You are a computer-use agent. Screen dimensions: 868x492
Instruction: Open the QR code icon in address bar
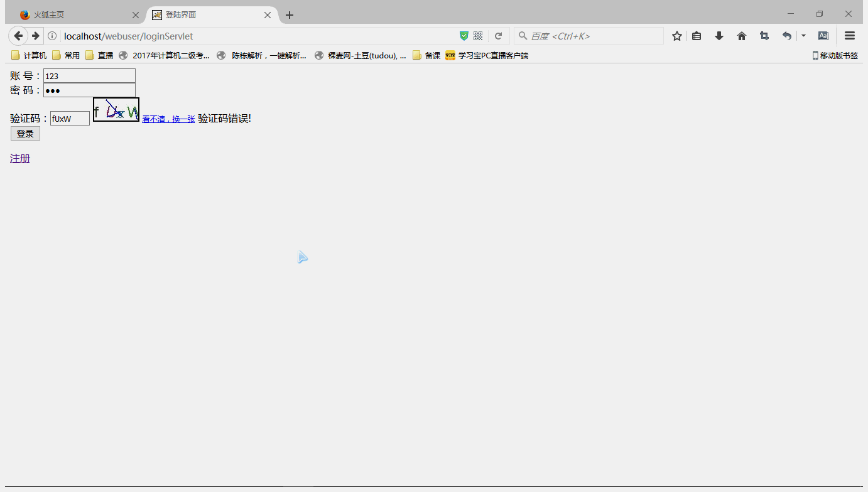coord(478,36)
